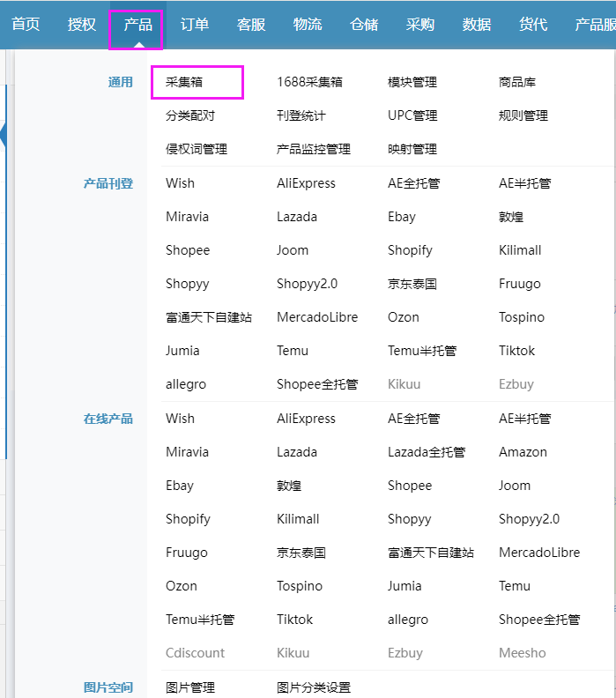This screenshot has height=698, width=616.
Task: Open Lazada全托管 under 在线产品
Action: pyautogui.click(x=427, y=452)
